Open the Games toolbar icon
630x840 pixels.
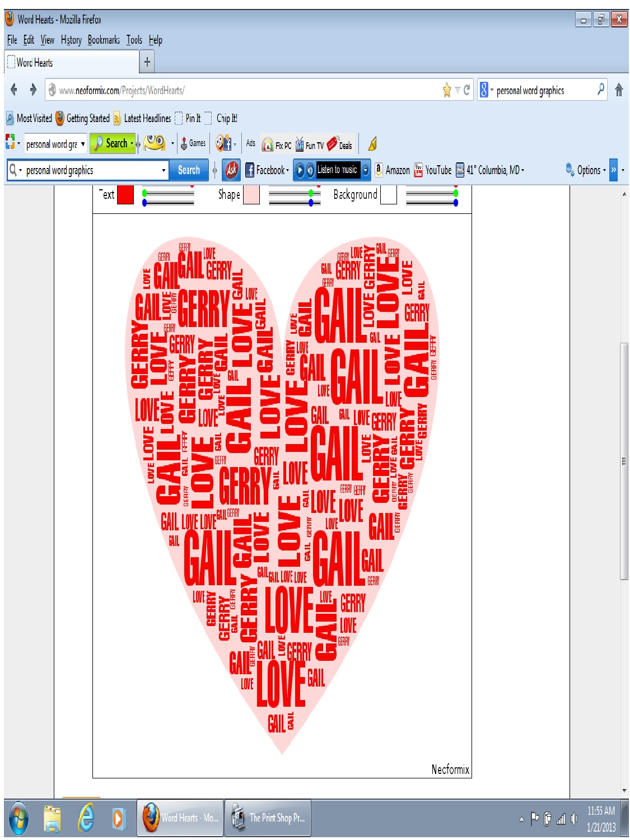[185, 144]
